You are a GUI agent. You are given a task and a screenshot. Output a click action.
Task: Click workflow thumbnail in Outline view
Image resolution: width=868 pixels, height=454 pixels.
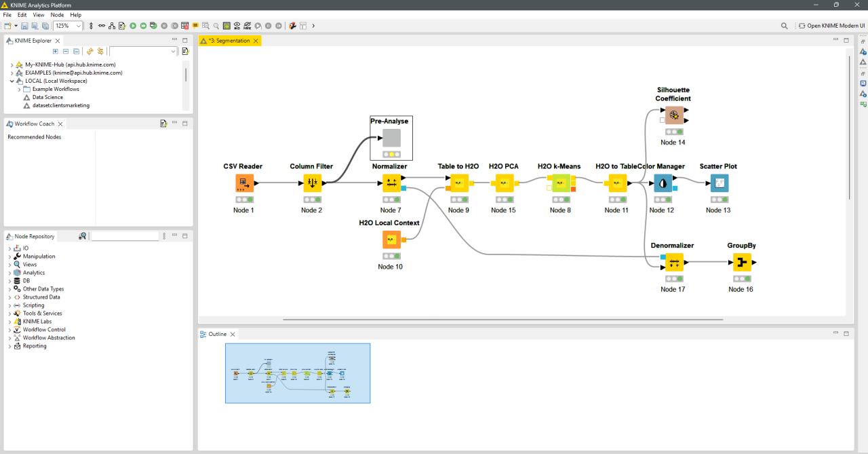(x=298, y=373)
